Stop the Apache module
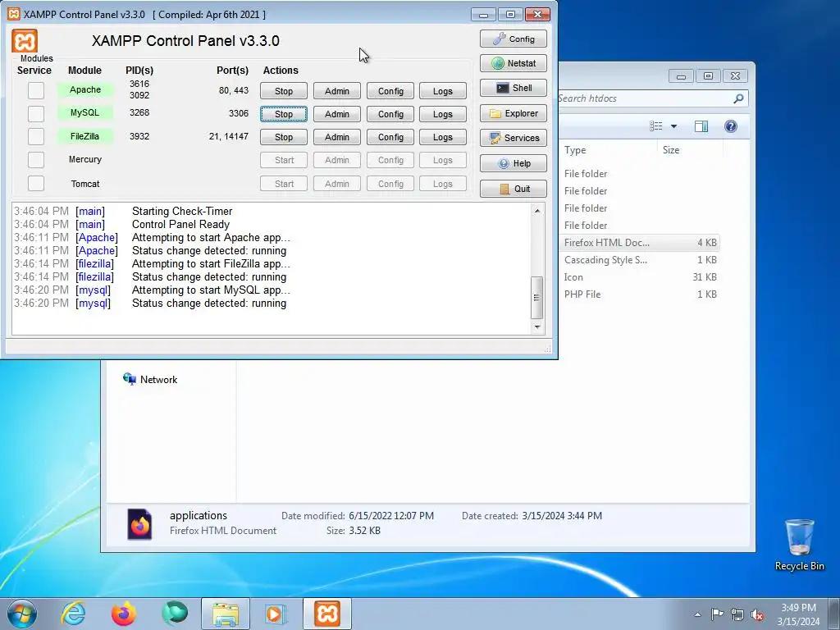This screenshot has height=630, width=840. click(284, 91)
